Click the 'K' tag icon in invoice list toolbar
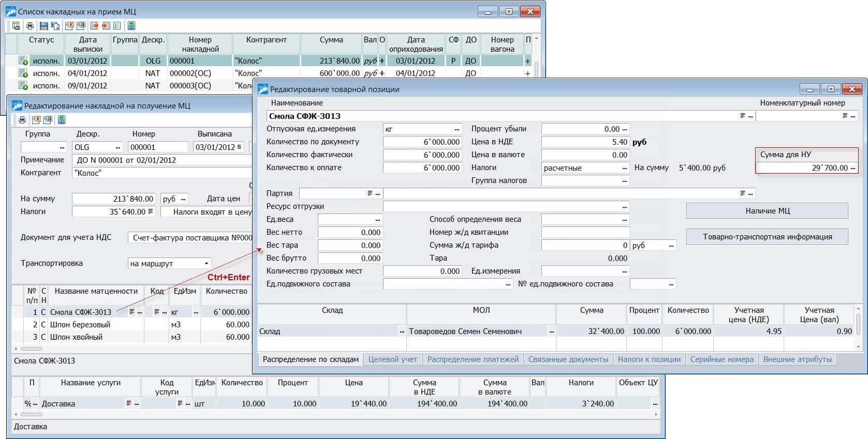 (69, 26)
